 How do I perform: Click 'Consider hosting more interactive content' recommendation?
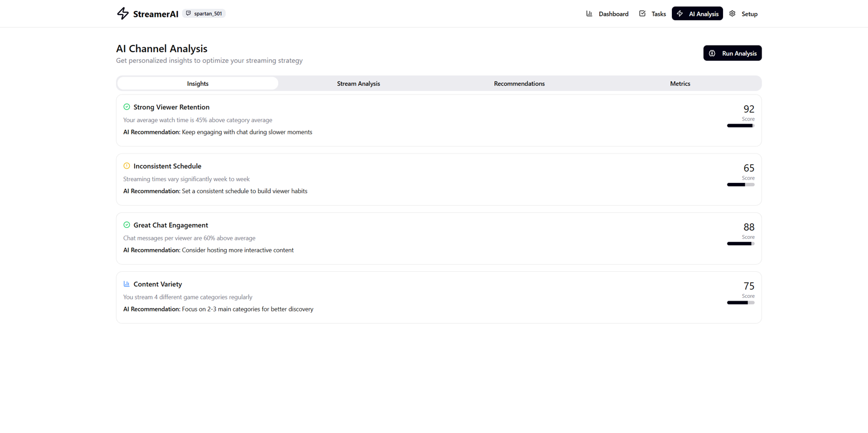[x=238, y=250]
